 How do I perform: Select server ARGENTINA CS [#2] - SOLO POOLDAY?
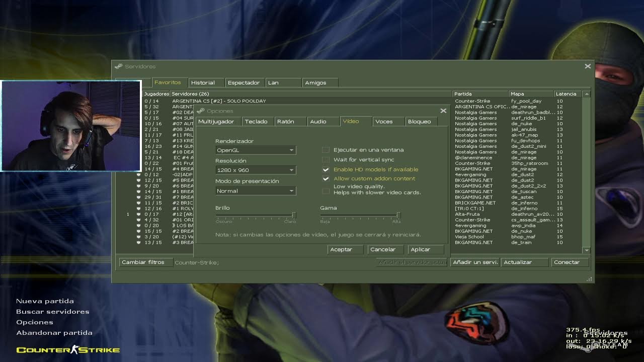tap(219, 101)
